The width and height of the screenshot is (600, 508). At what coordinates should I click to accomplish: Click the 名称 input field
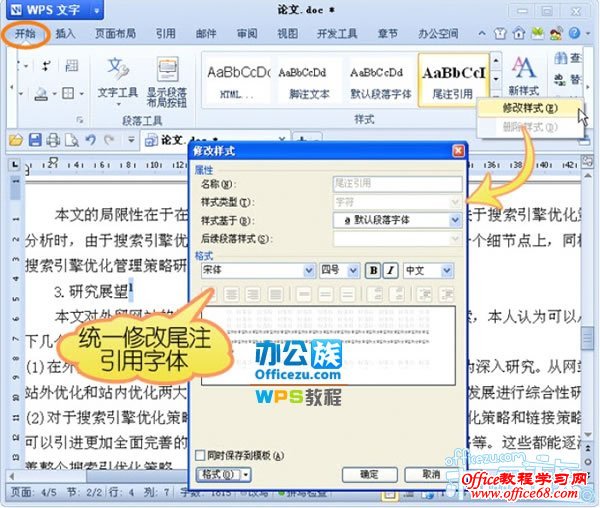coord(398,183)
